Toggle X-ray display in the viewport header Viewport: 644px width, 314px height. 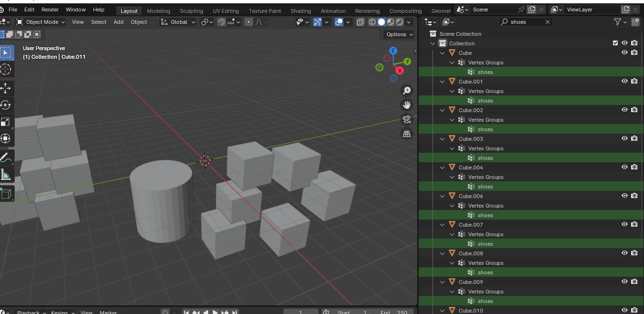pyautogui.click(x=360, y=22)
